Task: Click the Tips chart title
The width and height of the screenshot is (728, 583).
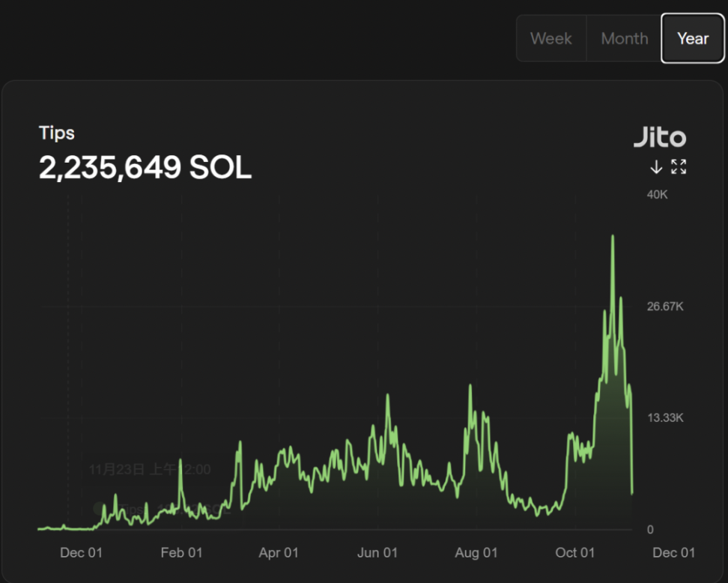Action: [57, 133]
